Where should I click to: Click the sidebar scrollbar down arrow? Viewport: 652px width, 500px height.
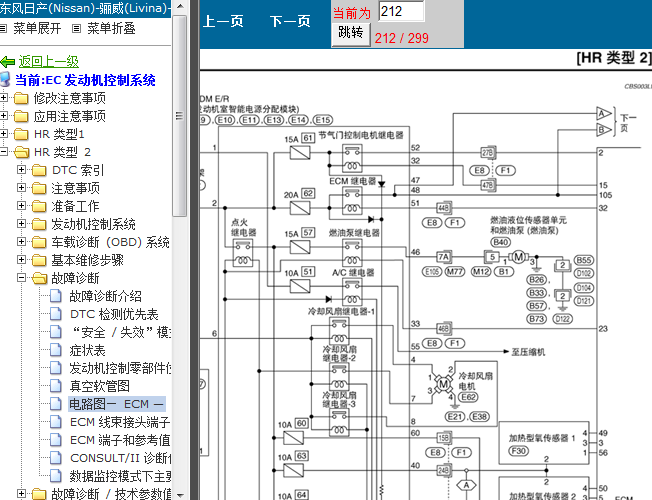pyautogui.click(x=180, y=495)
